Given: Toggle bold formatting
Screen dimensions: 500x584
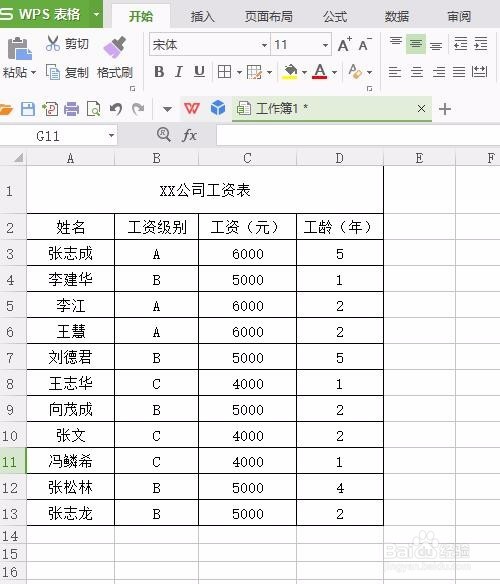Looking at the screenshot, I should 159,72.
